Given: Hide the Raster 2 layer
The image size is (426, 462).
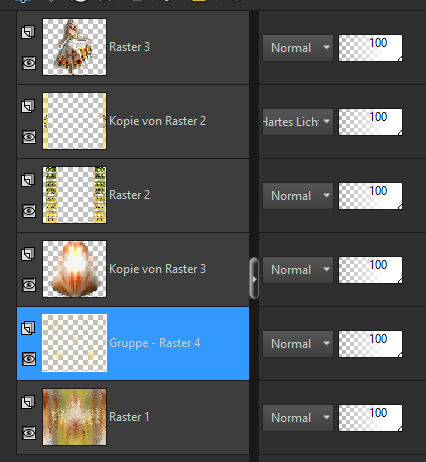Looking at the screenshot, I should [29, 211].
